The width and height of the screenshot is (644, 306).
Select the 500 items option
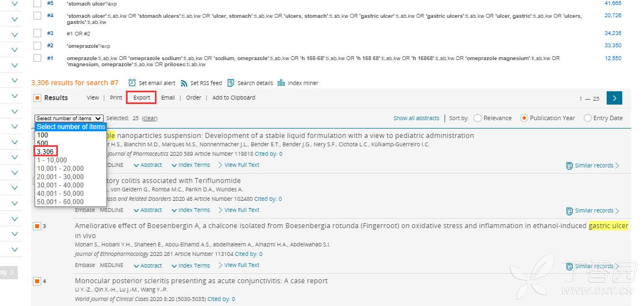43,143
